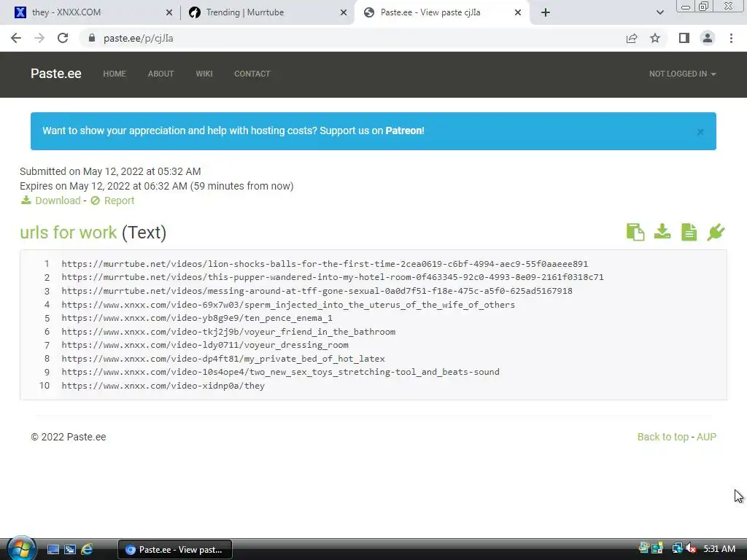Click Back to top link
Image resolution: width=747 pixels, height=560 pixels.
click(662, 437)
